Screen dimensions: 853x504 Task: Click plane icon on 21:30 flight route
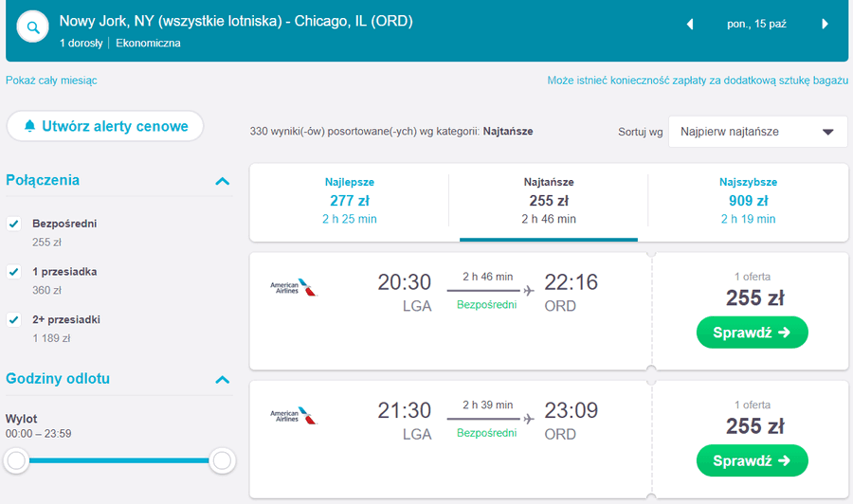pos(528,418)
